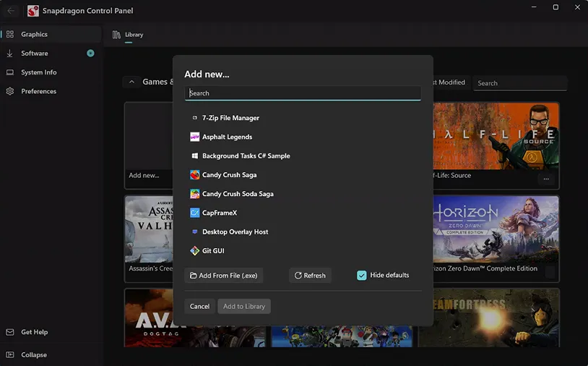Open Preferences gear in sidebar
The width and height of the screenshot is (588, 366).
pos(38,91)
